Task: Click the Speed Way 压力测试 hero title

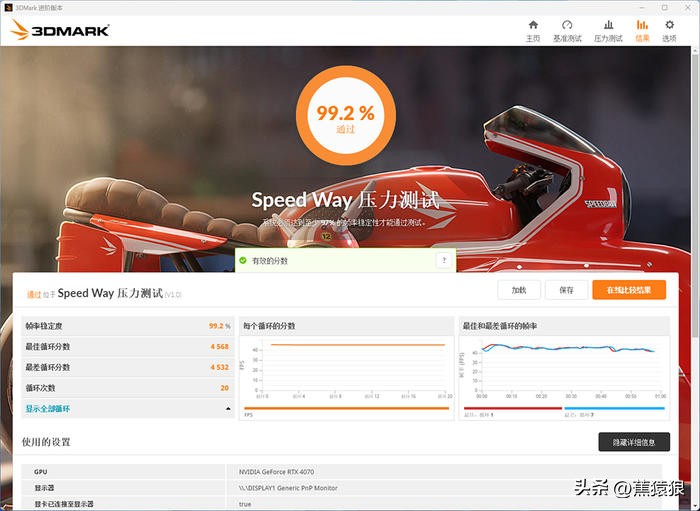Action: pos(346,200)
